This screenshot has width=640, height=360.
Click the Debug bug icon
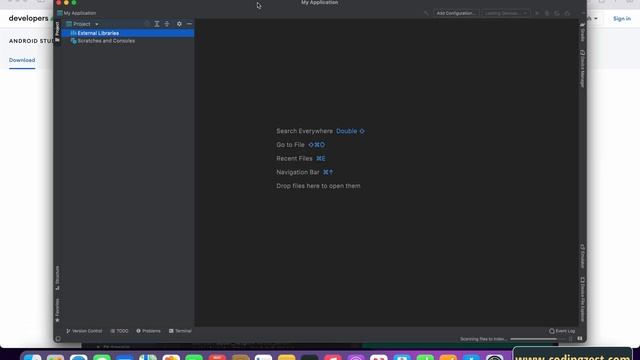pos(547,13)
